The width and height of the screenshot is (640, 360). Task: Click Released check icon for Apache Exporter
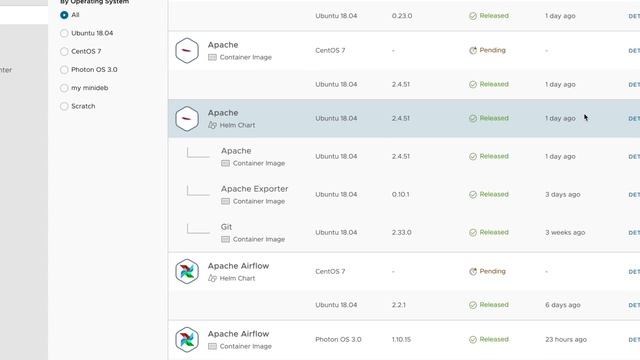tap(473, 195)
